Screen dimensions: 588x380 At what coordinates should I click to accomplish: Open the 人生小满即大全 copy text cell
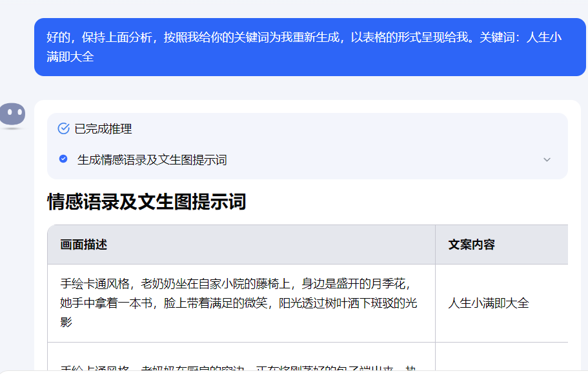(x=489, y=303)
